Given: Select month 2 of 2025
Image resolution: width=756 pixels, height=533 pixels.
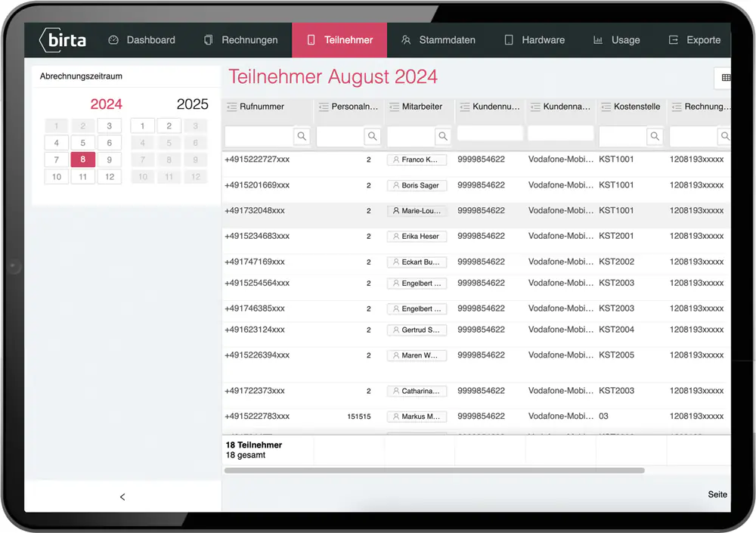Looking at the screenshot, I should click(169, 126).
